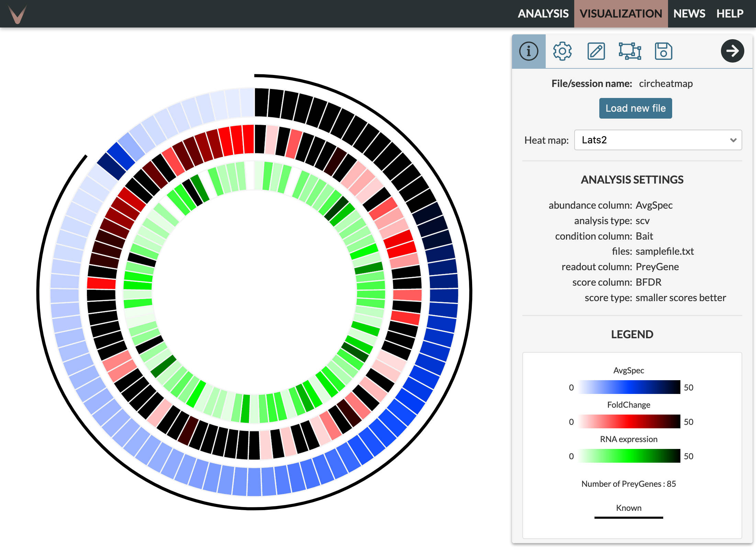This screenshot has width=756, height=550.
Task: Click the RNA expression green gradient bar
Action: click(x=629, y=456)
